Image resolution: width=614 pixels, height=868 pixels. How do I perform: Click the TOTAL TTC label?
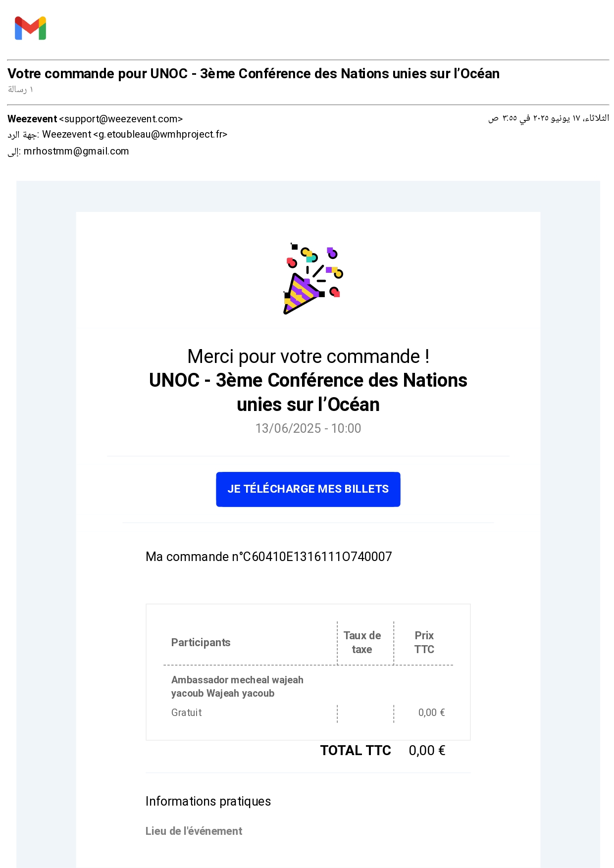pos(355,751)
